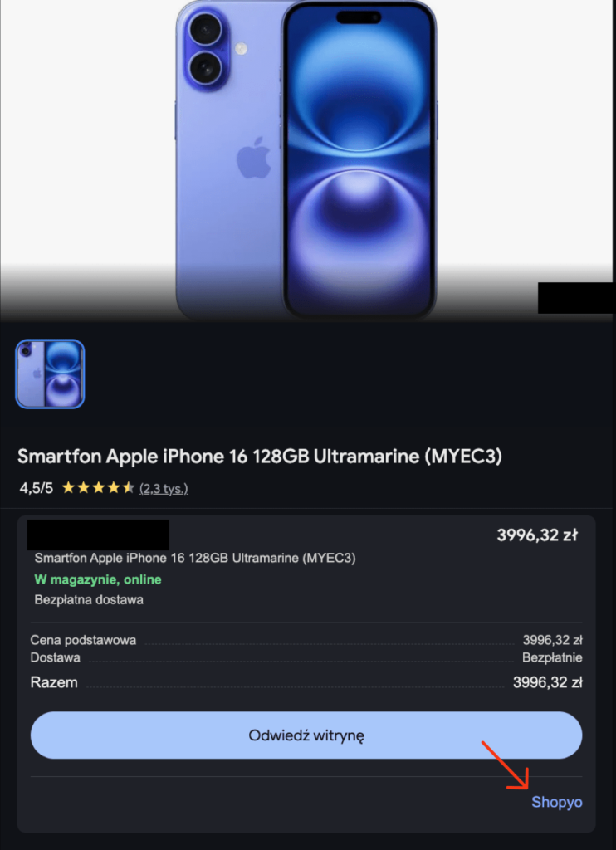Image resolution: width=616 pixels, height=850 pixels.
Task: Click the blacked-out seller name in offer card
Action: click(x=98, y=535)
